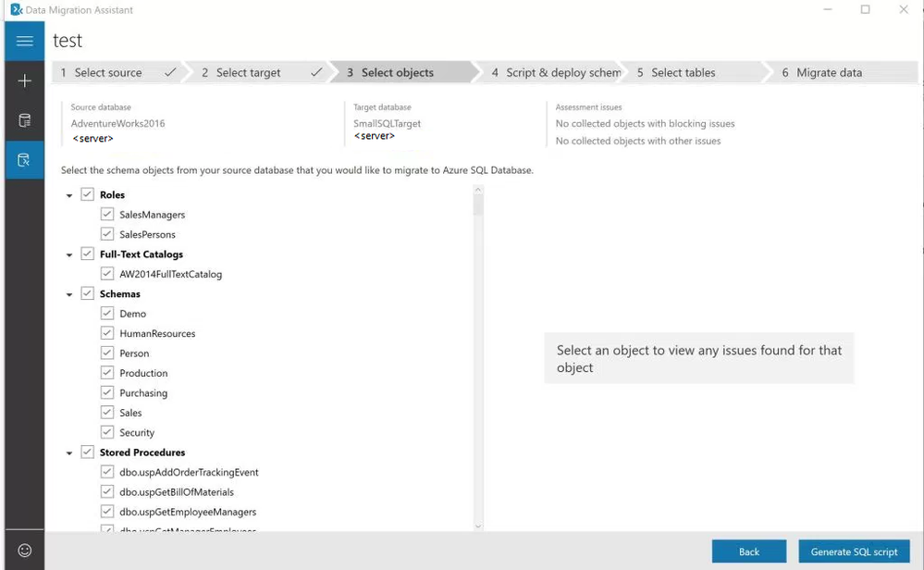The image size is (924, 570).
Task: Uncheck the SalesManagers role
Action: (106, 214)
